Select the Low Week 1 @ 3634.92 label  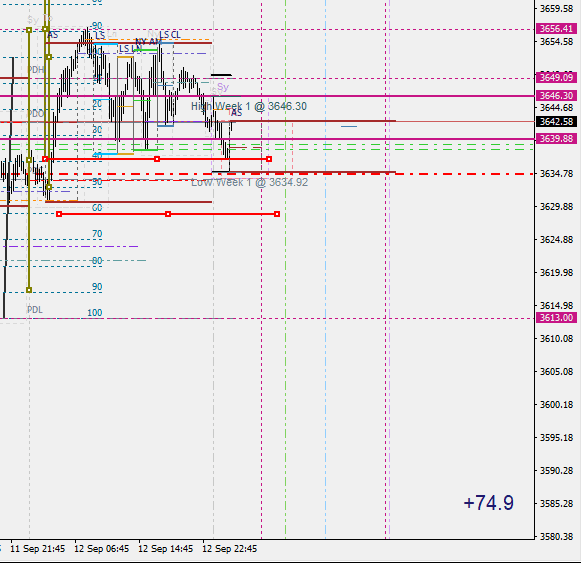coord(249,182)
